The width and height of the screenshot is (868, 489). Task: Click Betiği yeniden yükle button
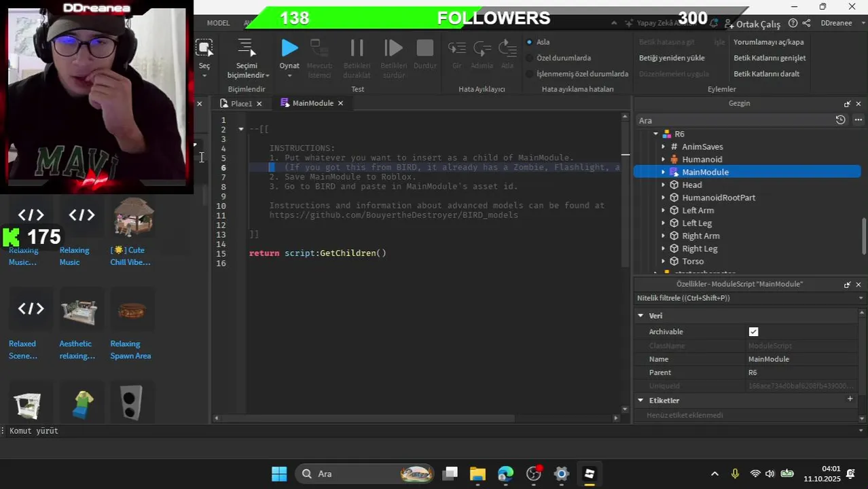[672, 58]
